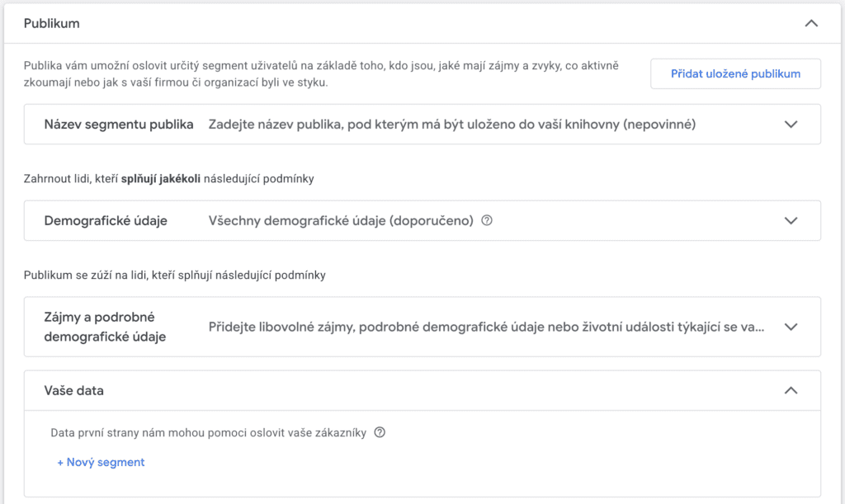This screenshot has width=845, height=504.
Task: Select Všechny demografické údaje (doporučeno) text
Action: coord(341,221)
